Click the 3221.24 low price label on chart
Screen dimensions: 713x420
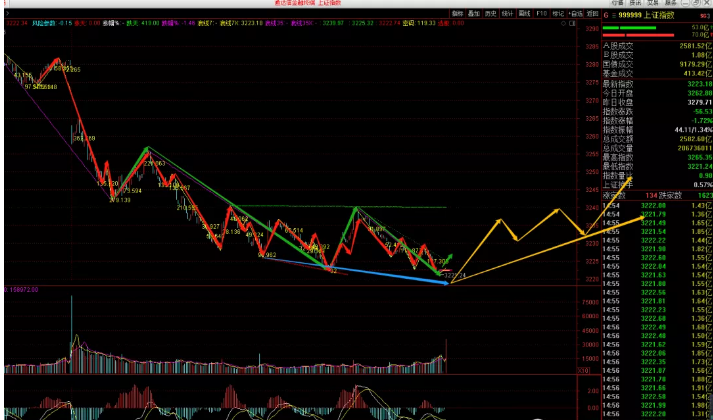(456, 275)
